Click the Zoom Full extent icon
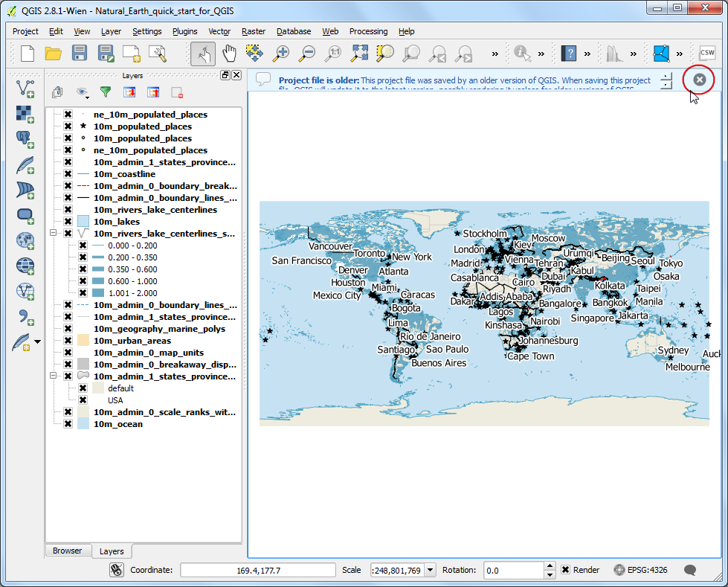The image size is (728, 587). point(359,53)
